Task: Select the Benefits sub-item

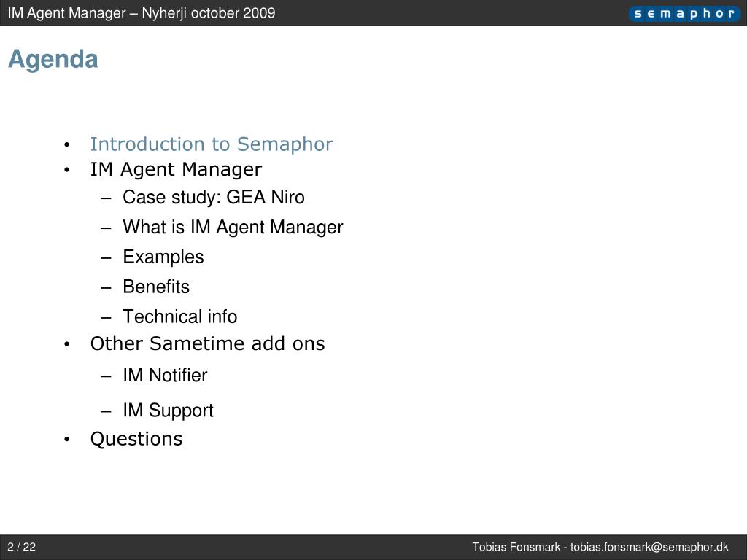Action: [x=156, y=287]
